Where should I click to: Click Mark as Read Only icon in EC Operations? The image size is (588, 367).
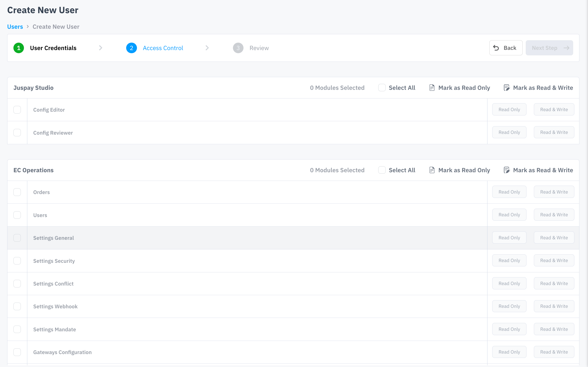pyautogui.click(x=432, y=170)
